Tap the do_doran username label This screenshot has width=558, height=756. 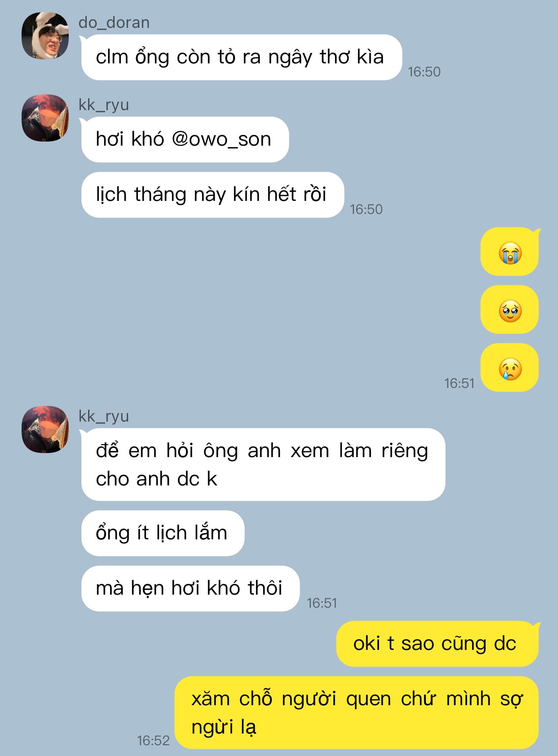pyautogui.click(x=114, y=22)
